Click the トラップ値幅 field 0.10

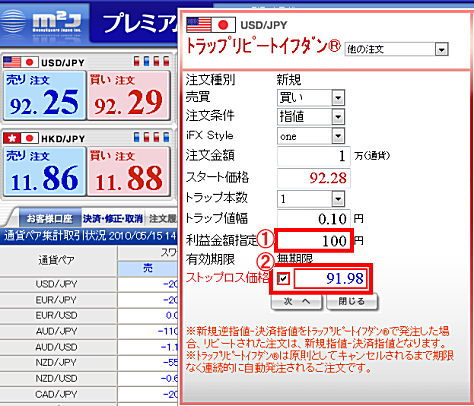(313, 219)
